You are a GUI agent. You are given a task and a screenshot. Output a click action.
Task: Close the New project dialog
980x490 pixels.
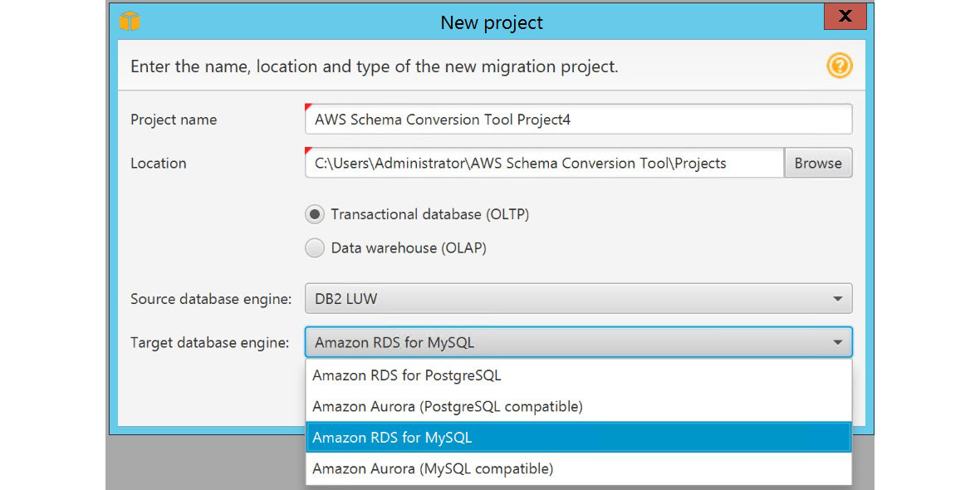(x=845, y=16)
